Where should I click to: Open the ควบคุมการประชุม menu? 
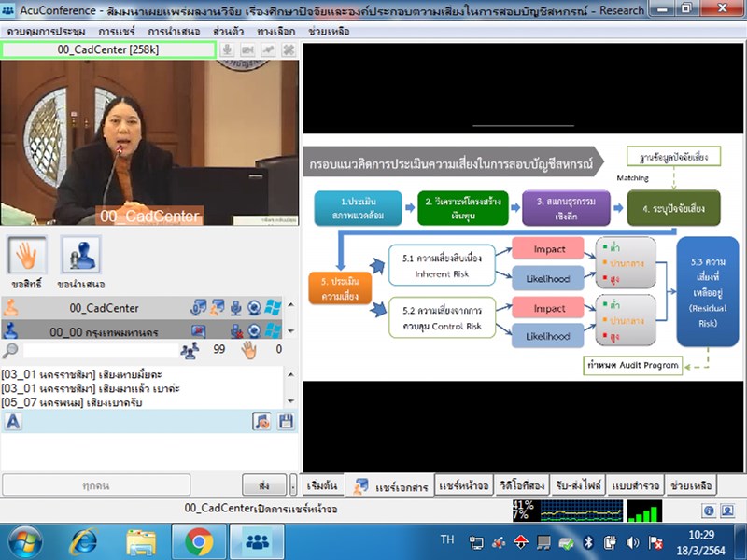point(46,32)
